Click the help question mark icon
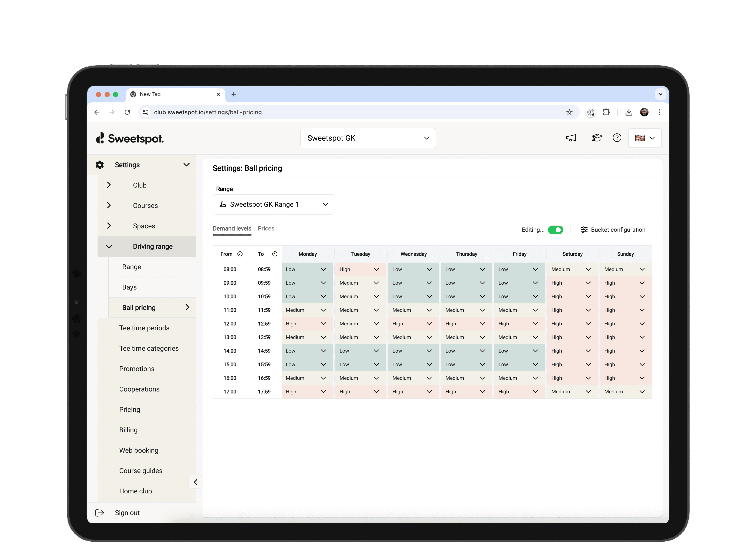The width and height of the screenshot is (755, 560). (617, 138)
